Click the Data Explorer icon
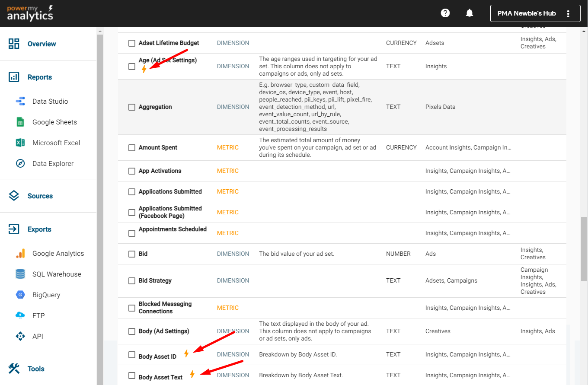 coord(20,163)
